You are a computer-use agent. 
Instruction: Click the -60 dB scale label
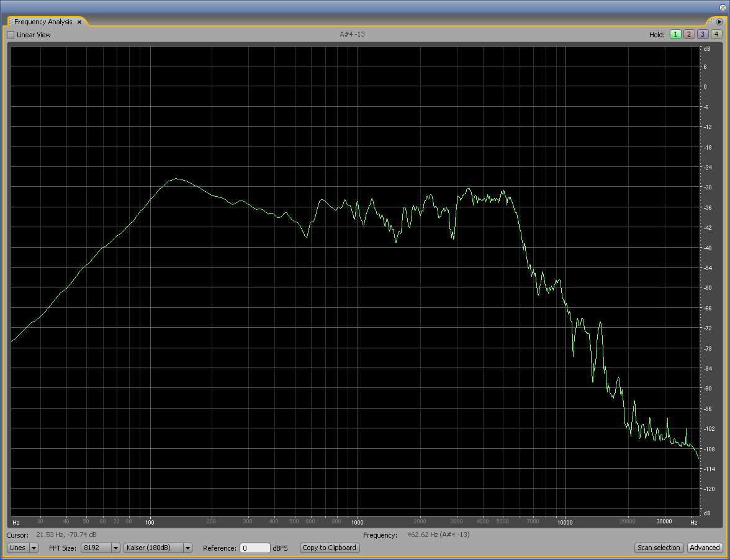pos(708,288)
